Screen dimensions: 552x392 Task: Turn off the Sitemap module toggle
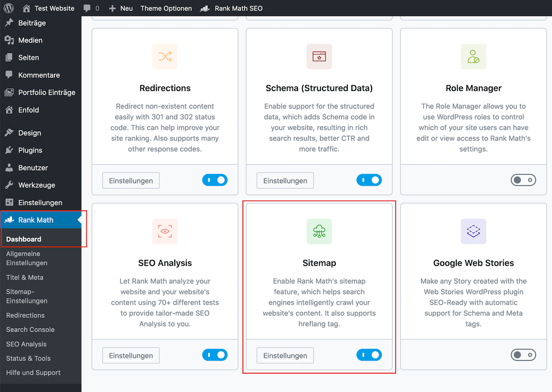pyautogui.click(x=369, y=355)
